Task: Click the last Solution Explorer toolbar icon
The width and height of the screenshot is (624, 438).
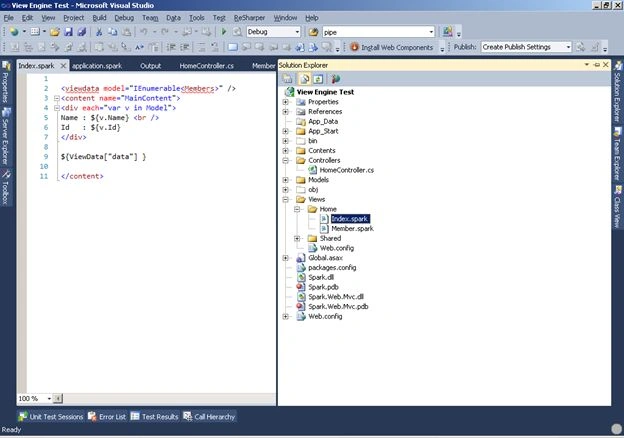Action: pyautogui.click(x=335, y=79)
